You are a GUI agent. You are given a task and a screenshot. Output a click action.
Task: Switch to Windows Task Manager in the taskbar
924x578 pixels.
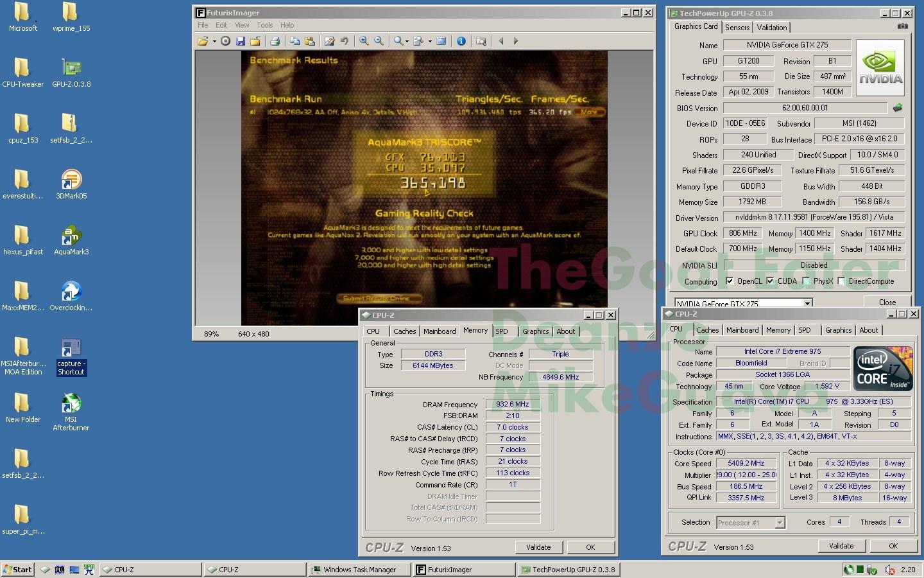(x=359, y=570)
